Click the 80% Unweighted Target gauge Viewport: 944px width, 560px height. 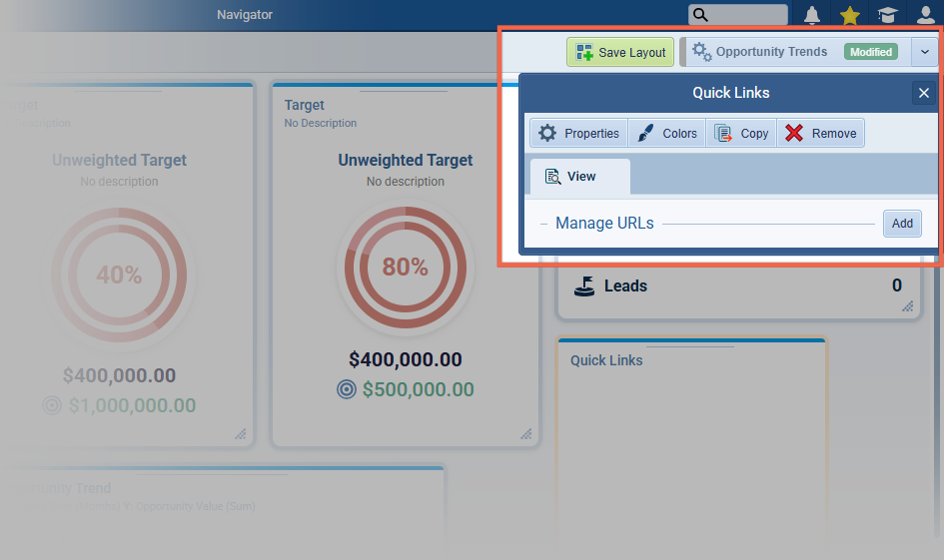[x=405, y=267]
